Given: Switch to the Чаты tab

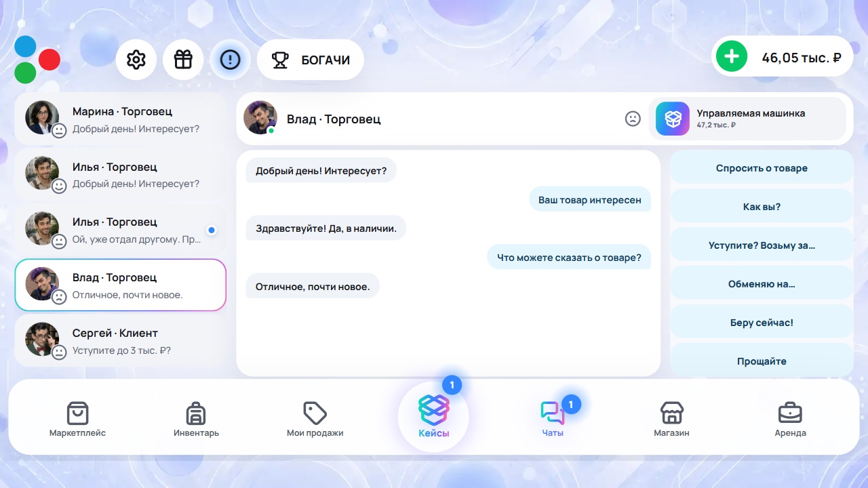Looking at the screenshot, I should click(x=553, y=419).
